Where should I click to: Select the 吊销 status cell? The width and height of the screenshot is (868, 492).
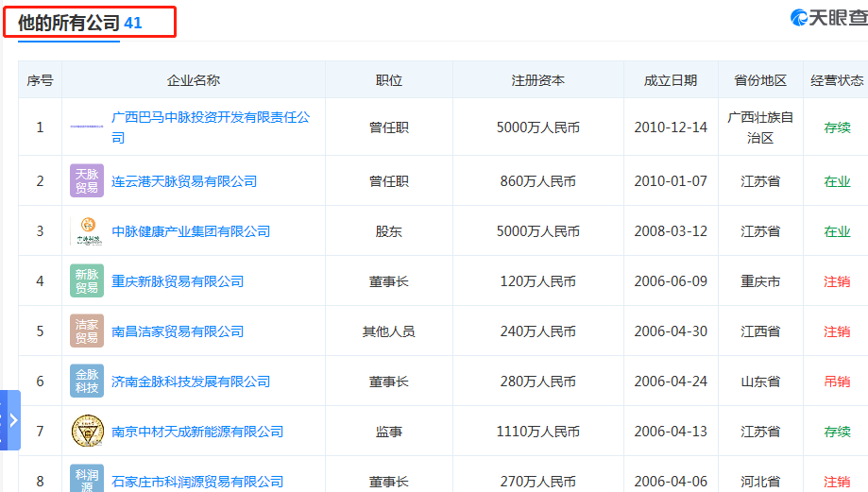[837, 382]
